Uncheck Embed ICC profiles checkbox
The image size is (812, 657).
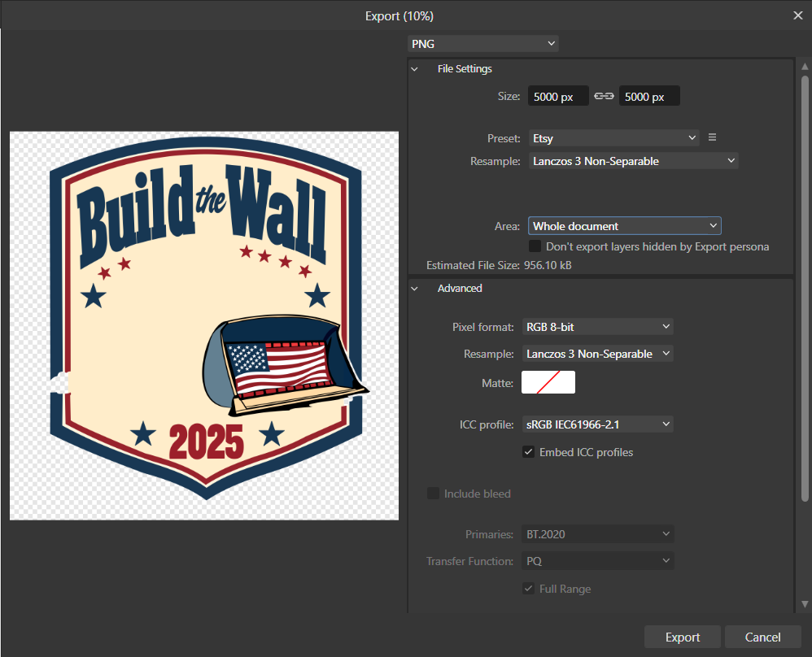[528, 452]
